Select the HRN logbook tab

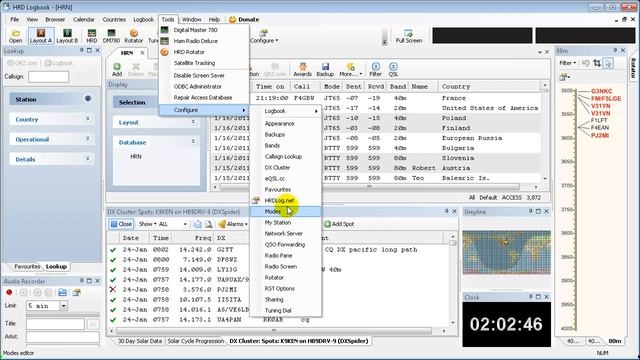[x=127, y=53]
